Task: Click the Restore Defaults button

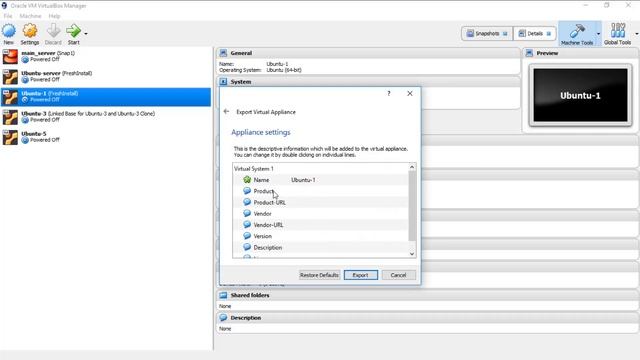Action: pyautogui.click(x=319, y=275)
